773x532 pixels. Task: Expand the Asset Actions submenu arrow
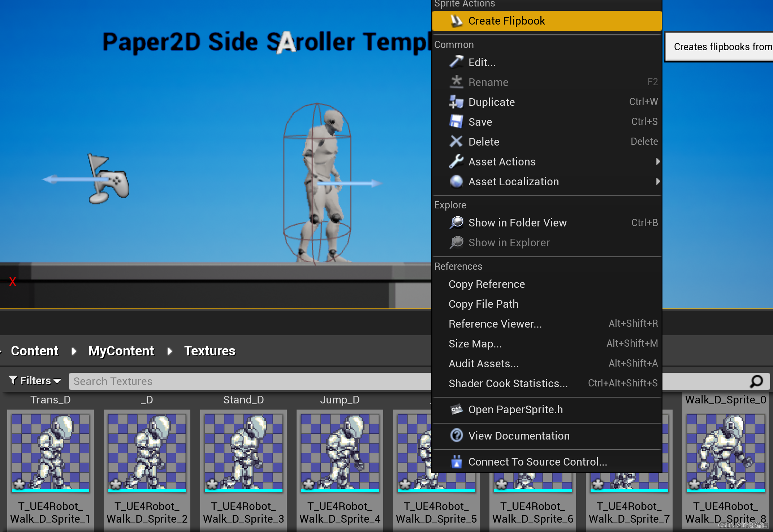point(657,161)
